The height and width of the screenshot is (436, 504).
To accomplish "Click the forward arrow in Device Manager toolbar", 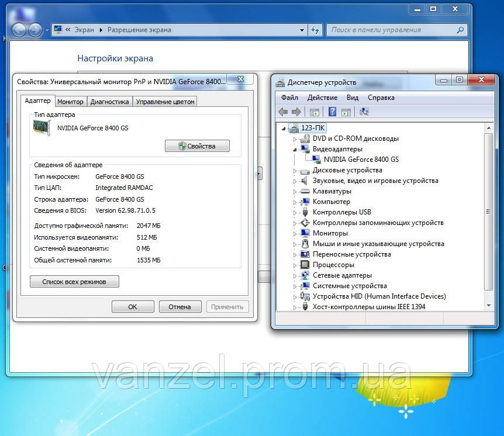I will [x=296, y=112].
